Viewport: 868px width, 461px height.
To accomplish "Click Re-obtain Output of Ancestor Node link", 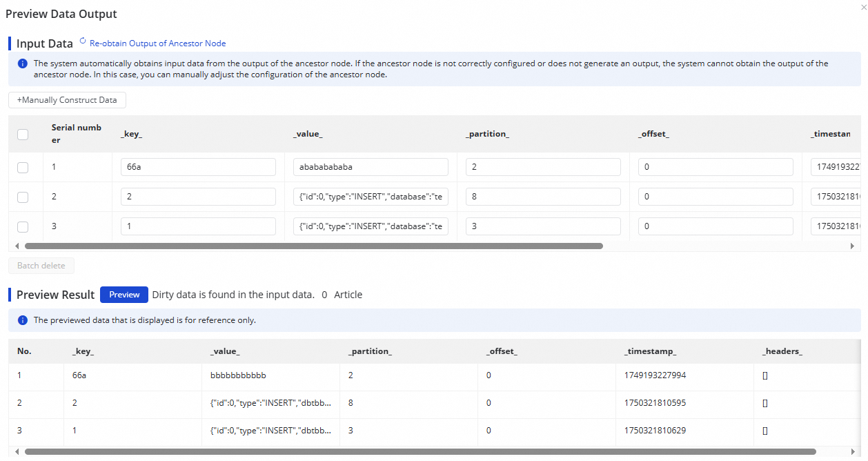I will (157, 43).
